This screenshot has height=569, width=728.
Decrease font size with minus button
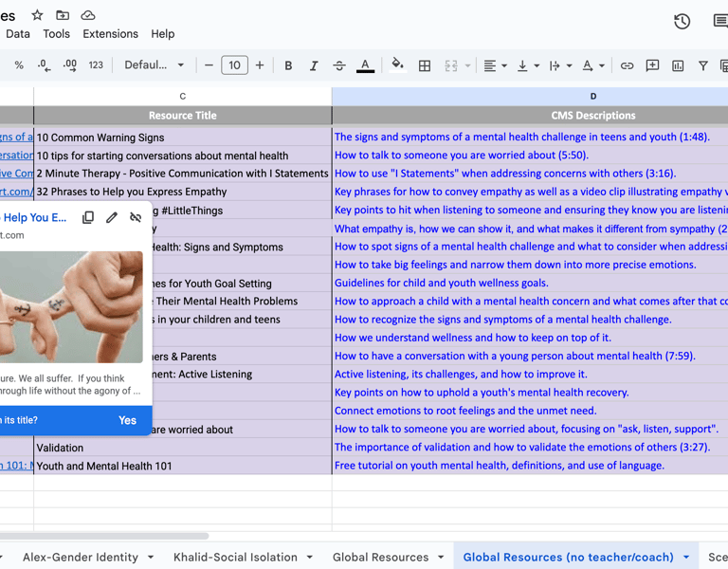click(x=209, y=65)
